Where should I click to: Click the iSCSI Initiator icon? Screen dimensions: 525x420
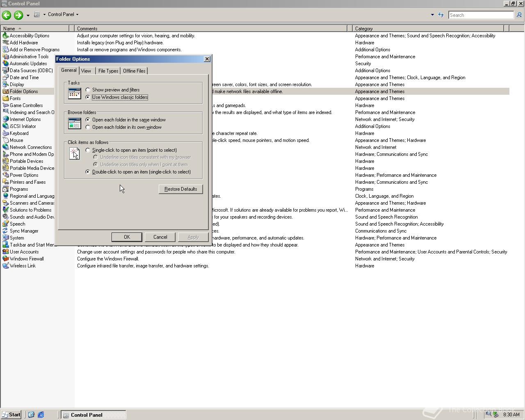click(5, 126)
